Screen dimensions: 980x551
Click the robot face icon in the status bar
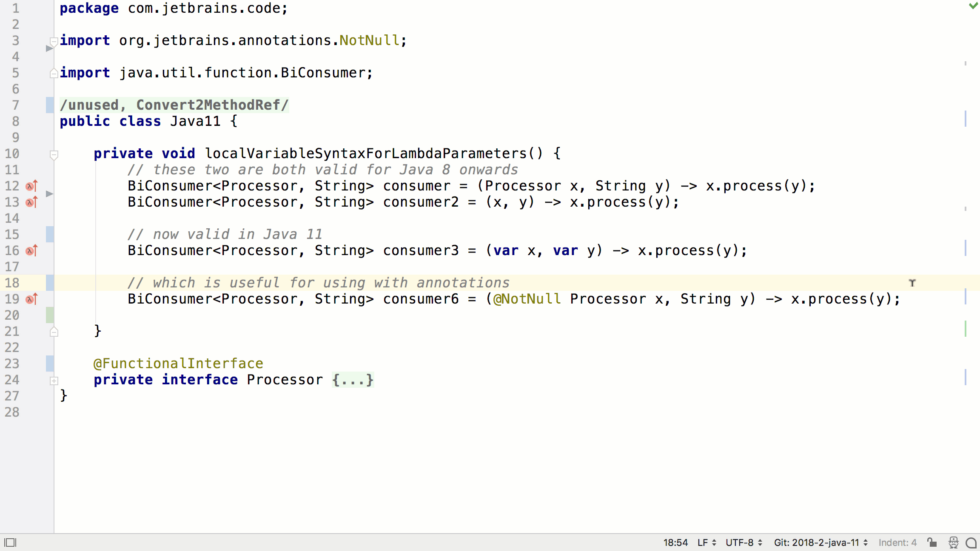953,542
